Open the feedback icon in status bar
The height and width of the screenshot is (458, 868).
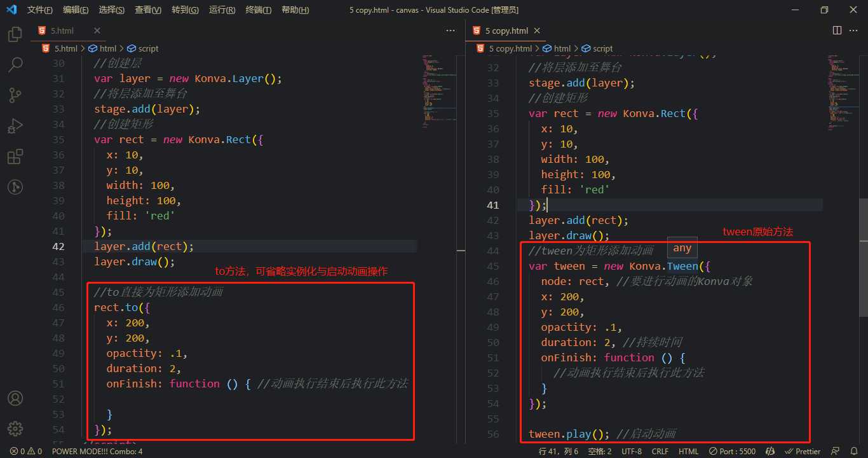836,451
